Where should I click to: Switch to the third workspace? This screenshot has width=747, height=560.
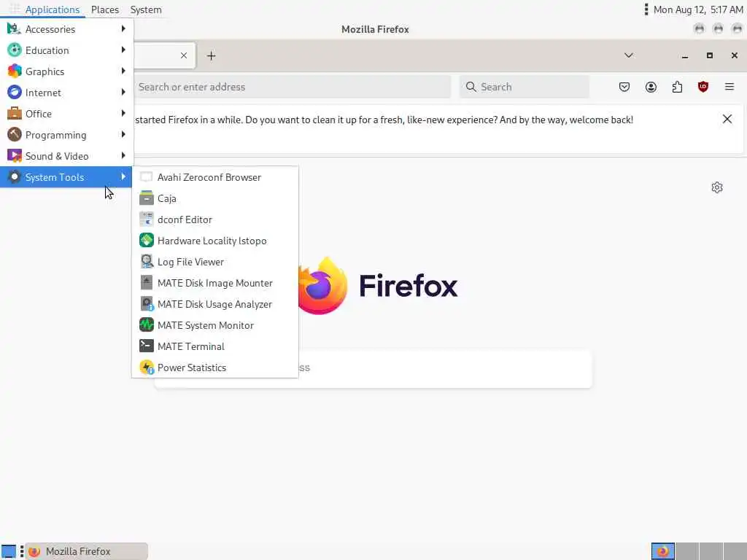(x=711, y=551)
